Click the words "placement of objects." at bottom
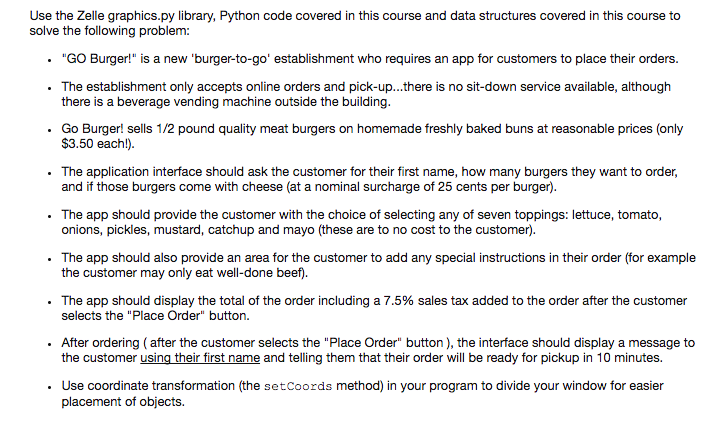The image size is (715, 438). pos(123,402)
